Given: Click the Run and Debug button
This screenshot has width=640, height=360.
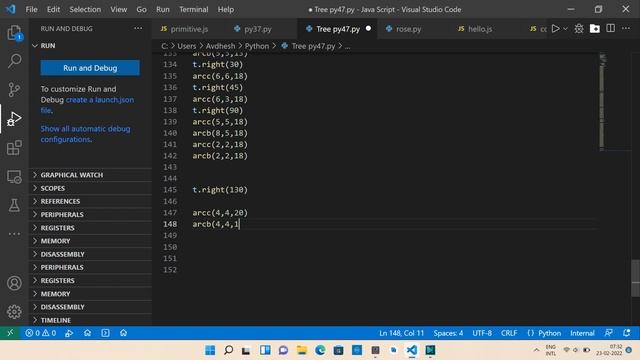Looking at the screenshot, I should coord(90,68).
